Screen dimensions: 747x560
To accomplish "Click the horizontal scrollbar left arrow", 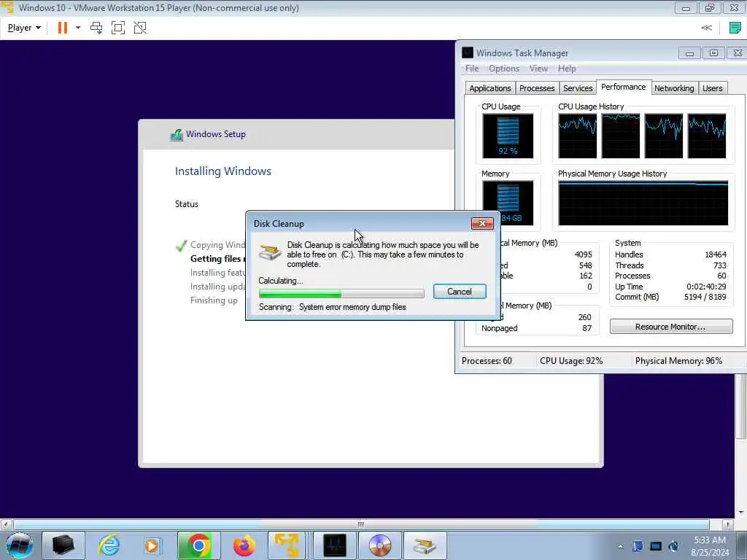I will click(x=6, y=524).
